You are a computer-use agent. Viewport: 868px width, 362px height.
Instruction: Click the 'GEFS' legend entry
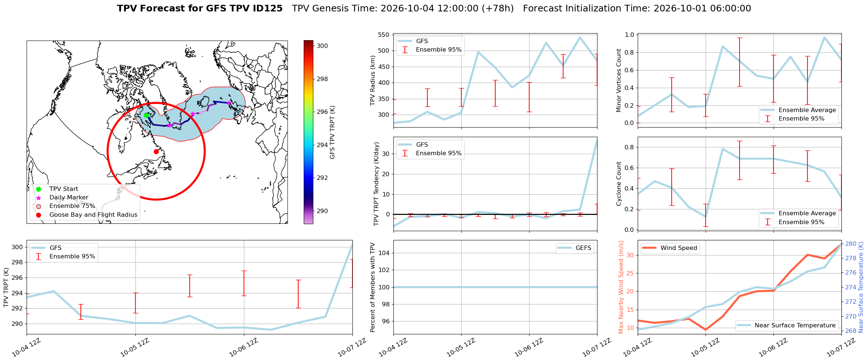click(x=583, y=248)
